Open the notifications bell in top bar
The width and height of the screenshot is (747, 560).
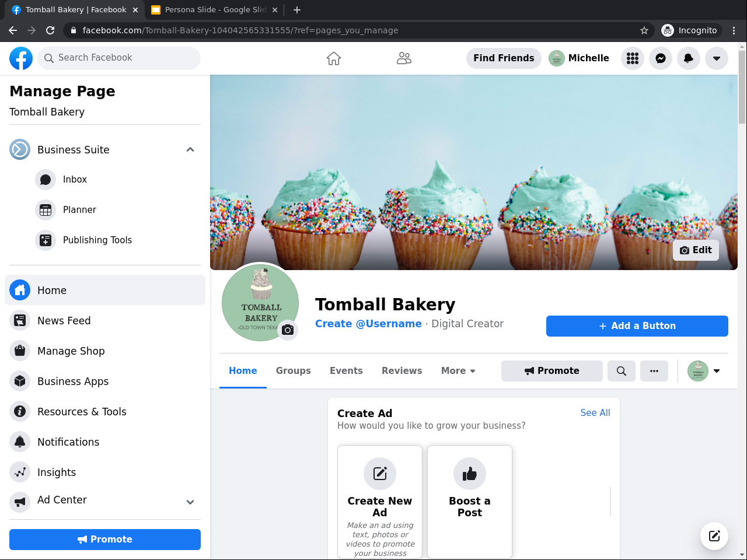coord(689,58)
